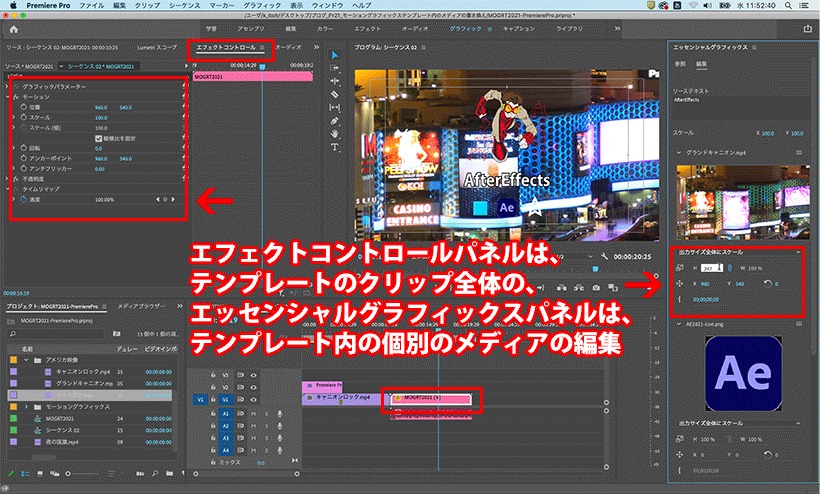Switch to the キャプション workspace
This screenshot has width=820, height=494.
(519, 29)
